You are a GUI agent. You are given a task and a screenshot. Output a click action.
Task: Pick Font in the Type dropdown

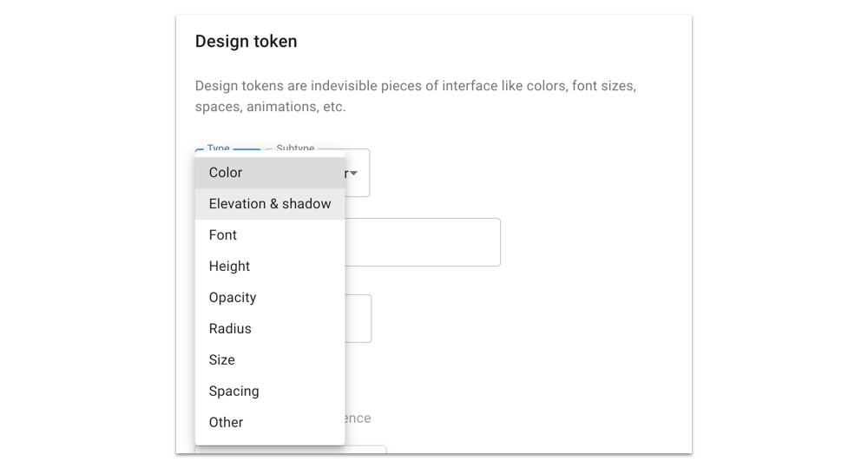click(x=223, y=235)
